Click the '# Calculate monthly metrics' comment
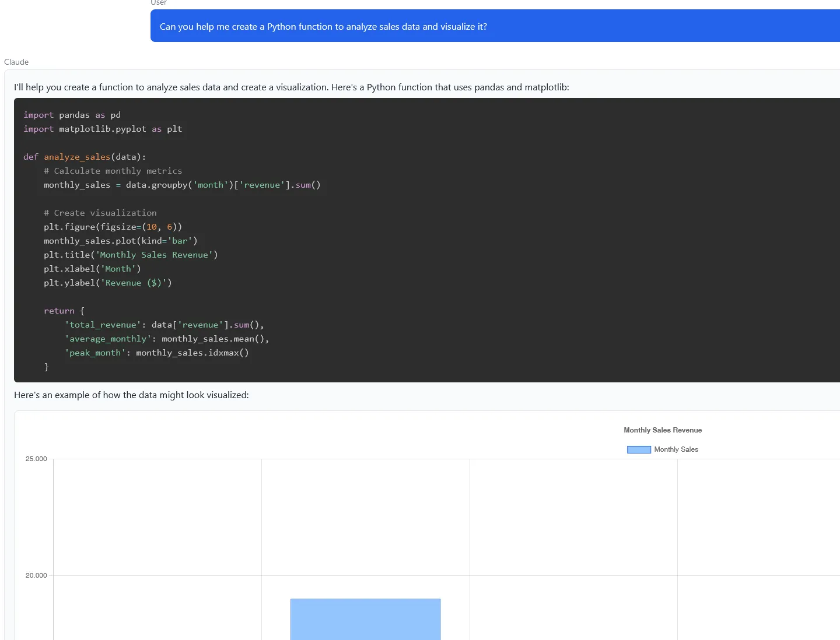 113,171
